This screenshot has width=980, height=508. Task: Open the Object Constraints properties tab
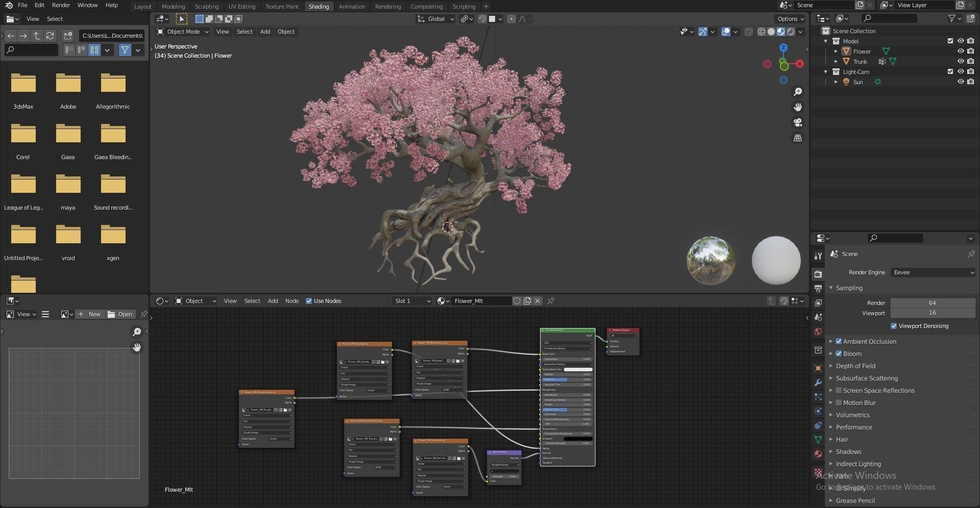click(818, 425)
